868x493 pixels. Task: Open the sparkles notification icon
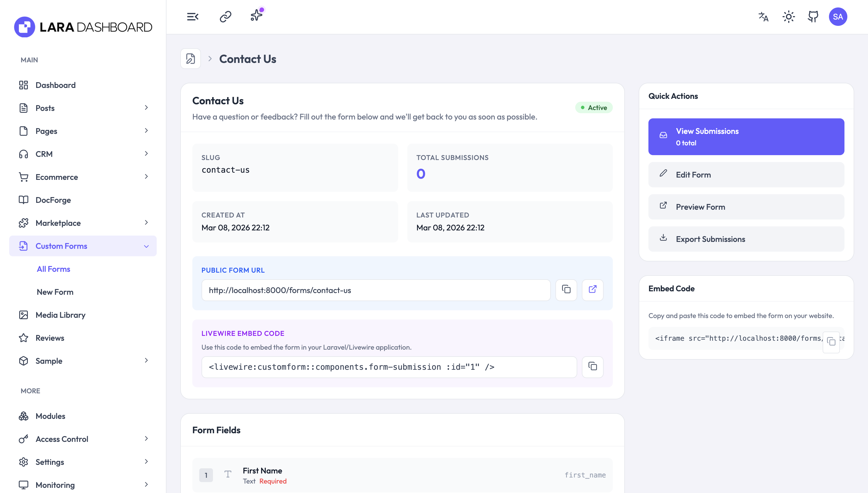pyautogui.click(x=256, y=15)
